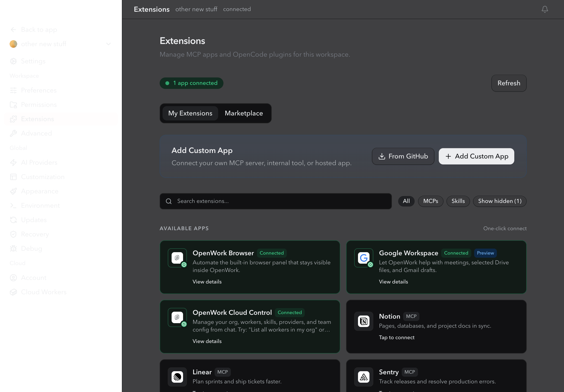Filter extensions by MCPs
564x392 pixels.
point(431,201)
